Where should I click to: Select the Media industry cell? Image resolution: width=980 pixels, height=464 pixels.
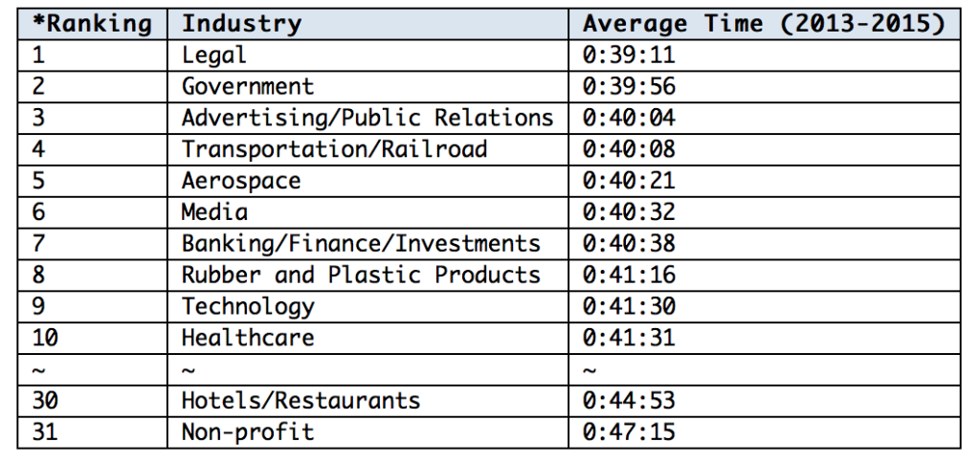(x=214, y=212)
